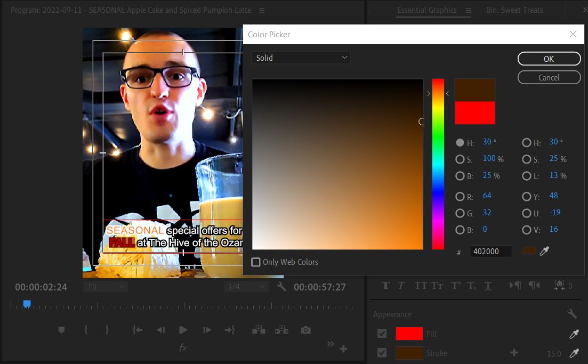Image resolution: width=588 pixels, height=364 pixels.
Task: Step back one frame
Action: [x=160, y=330]
